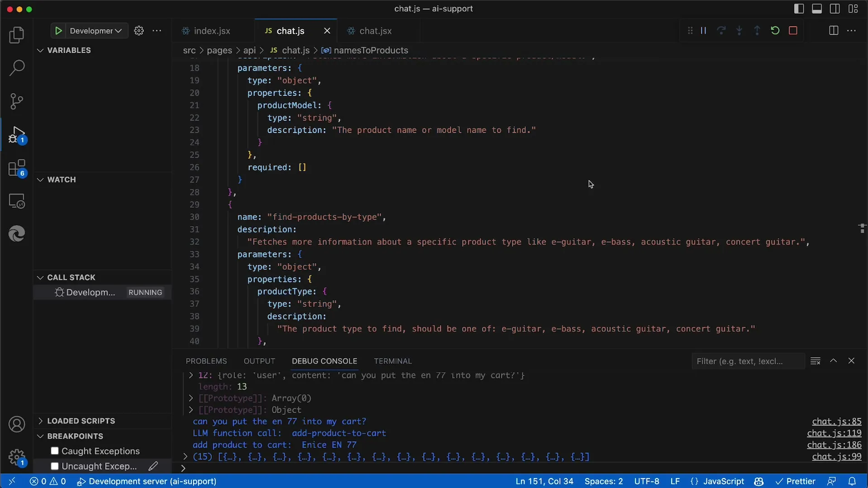
Task: Open the Accounts menu icon
Action: 17,425
